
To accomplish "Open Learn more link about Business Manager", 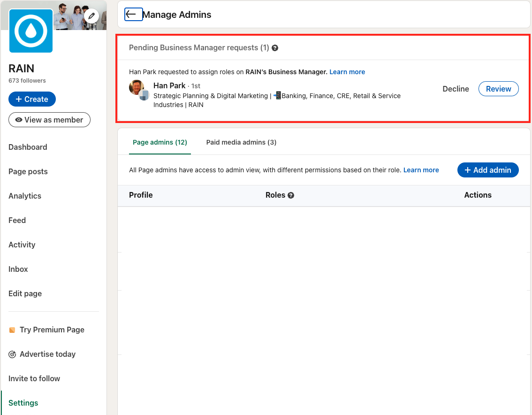I will click(347, 72).
